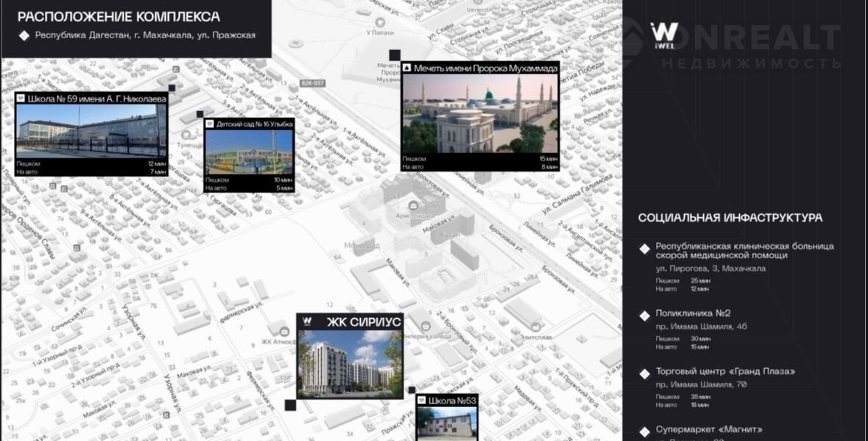Viewport: 868px width, 441px height.
Task: Click the diamond bullet next to Поликлиника №2
Action: click(644, 314)
